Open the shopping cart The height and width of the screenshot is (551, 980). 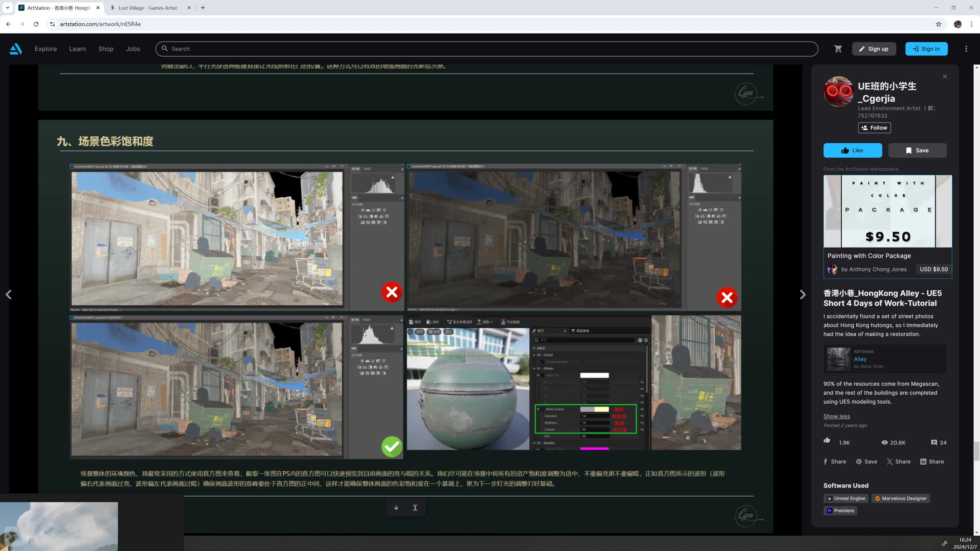tap(838, 49)
